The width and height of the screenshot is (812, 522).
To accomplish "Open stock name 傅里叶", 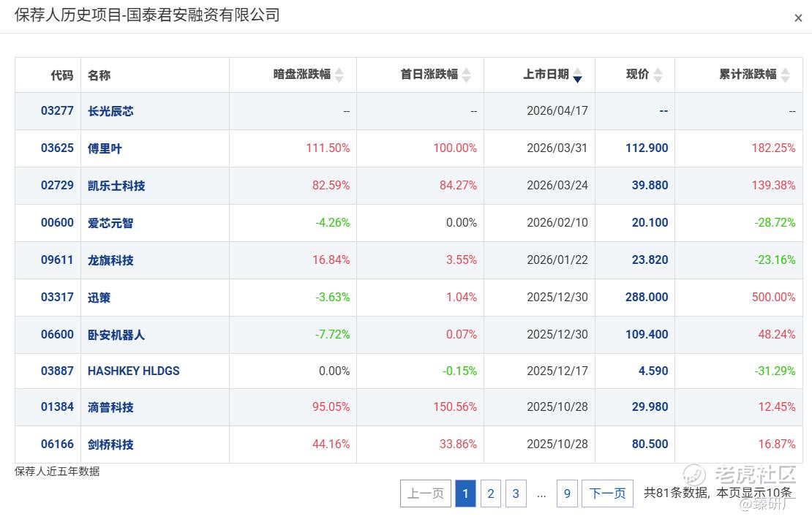I will [x=105, y=148].
